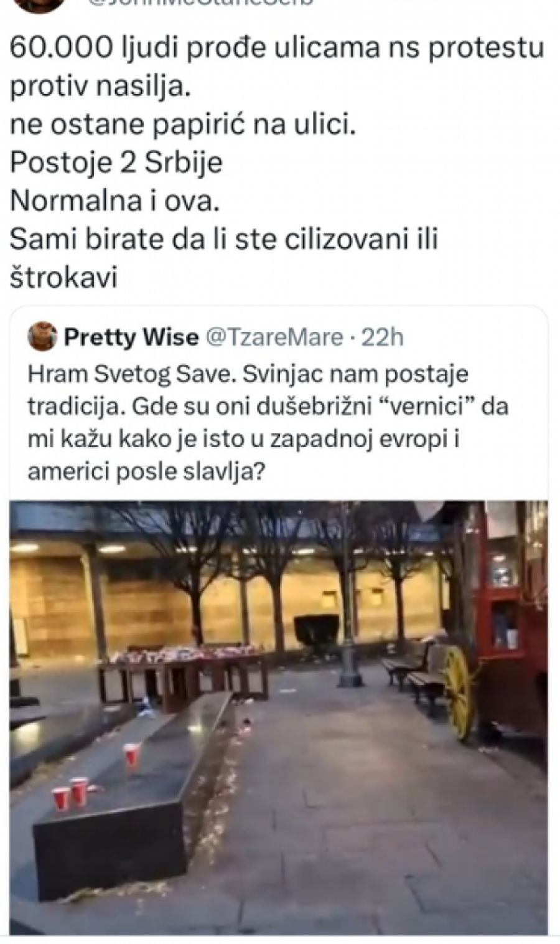This screenshot has height=944, width=560.
Task: Click the 22h timestamp of quoted tweet
Action: [x=382, y=337]
